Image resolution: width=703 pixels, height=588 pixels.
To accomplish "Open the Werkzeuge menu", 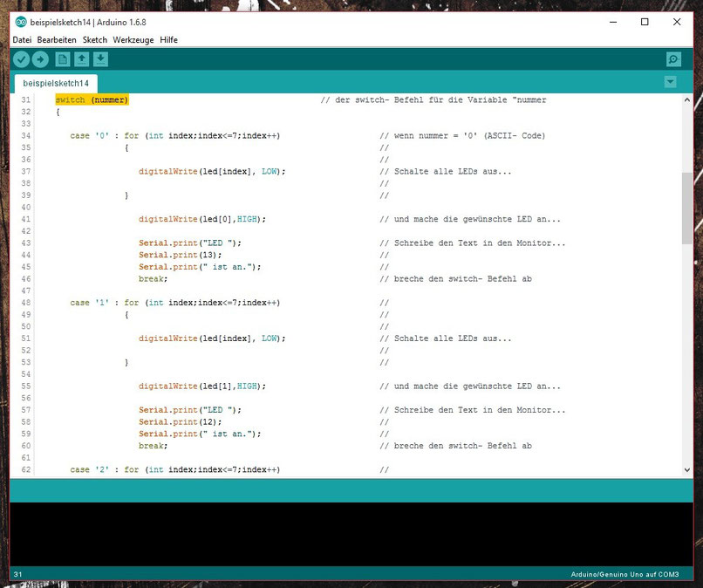I will [133, 40].
